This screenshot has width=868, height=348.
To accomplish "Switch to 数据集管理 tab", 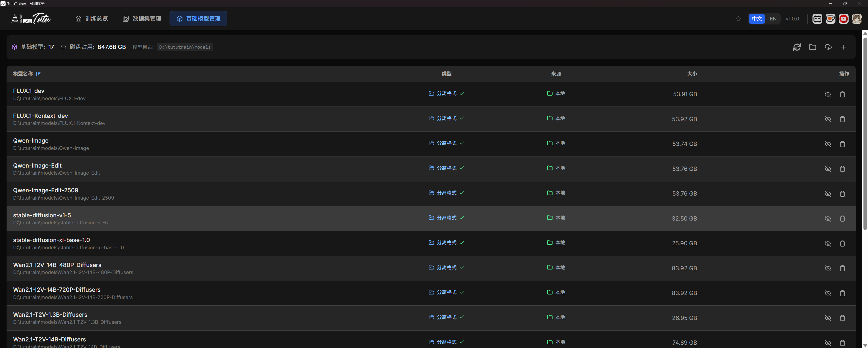I will [142, 19].
